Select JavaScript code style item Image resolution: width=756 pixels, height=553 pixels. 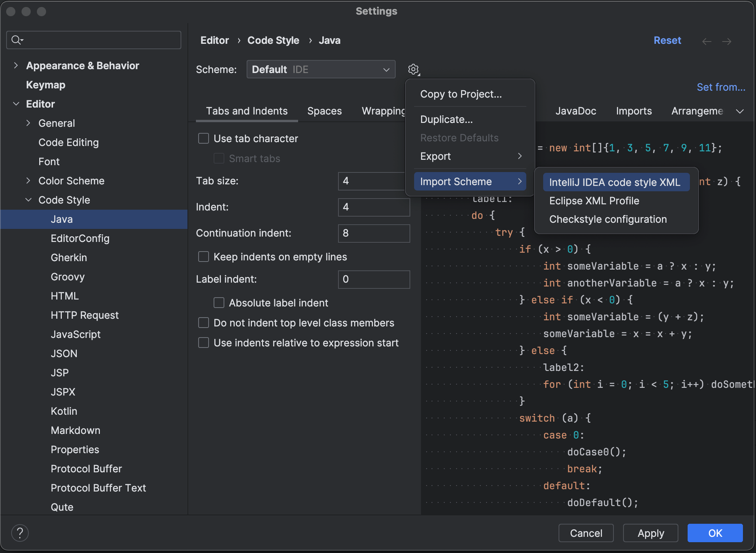76,334
